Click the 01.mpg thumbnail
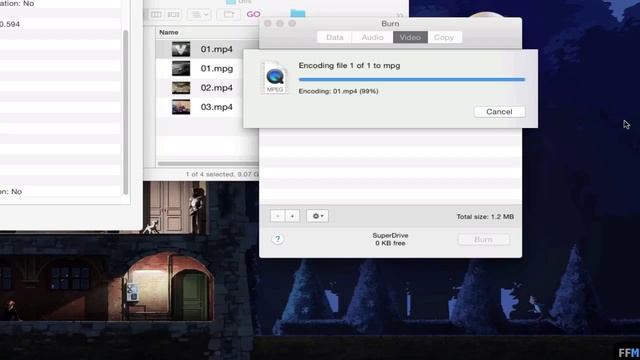The width and height of the screenshot is (640, 360). point(181,69)
